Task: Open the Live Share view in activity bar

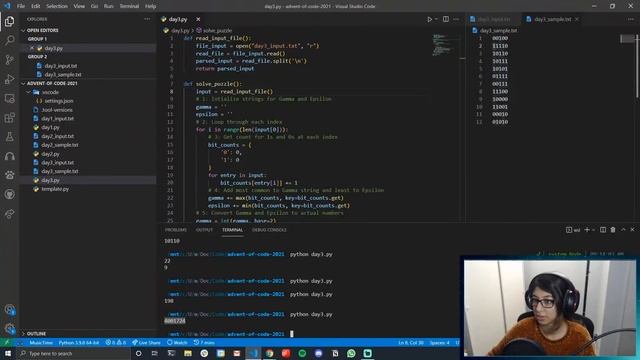Action: pyautogui.click(x=9, y=213)
